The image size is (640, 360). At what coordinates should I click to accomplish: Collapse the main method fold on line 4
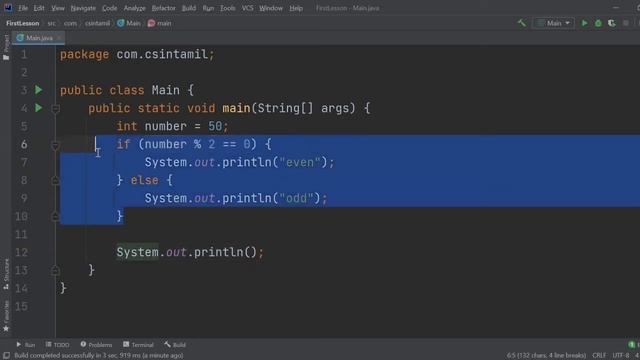pyautogui.click(x=56, y=109)
